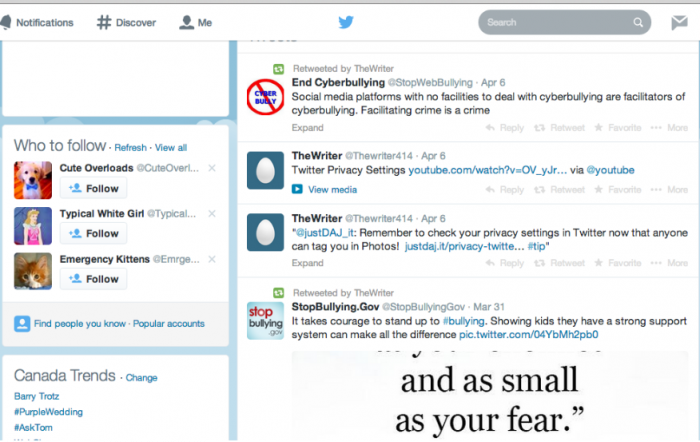Reply to End Cyberbullying tweet
700x442 pixels.
click(505, 128)
